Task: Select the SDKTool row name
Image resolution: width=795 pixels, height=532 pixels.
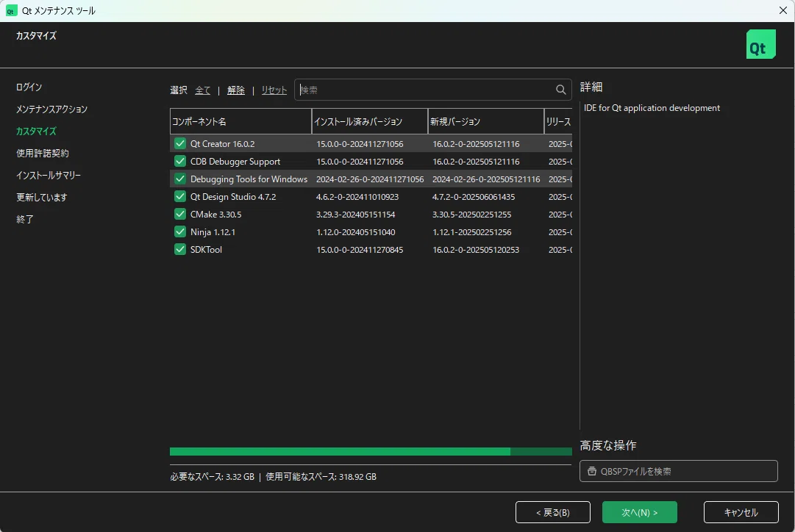Action: 207,250
